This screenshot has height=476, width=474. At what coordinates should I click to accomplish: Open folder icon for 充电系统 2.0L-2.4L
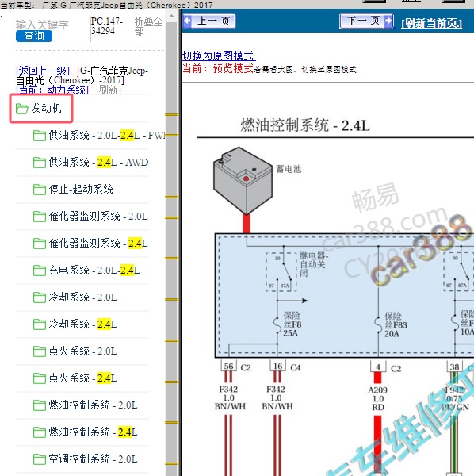point(40,271)
